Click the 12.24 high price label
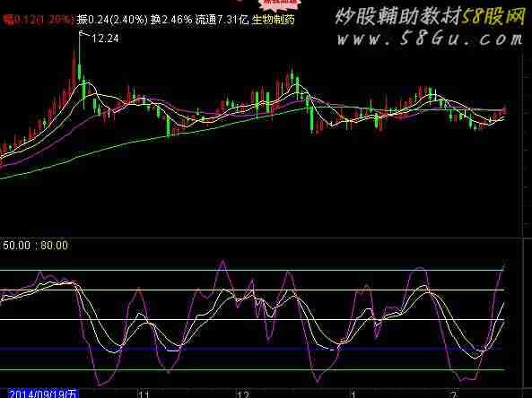Viewport: 532px width, 398px height. (105, 39)
